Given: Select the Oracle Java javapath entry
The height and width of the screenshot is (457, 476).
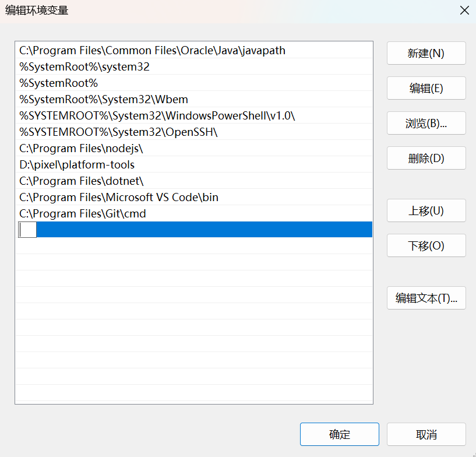Looking at the screenshot, I should click(x=194, y=50).
